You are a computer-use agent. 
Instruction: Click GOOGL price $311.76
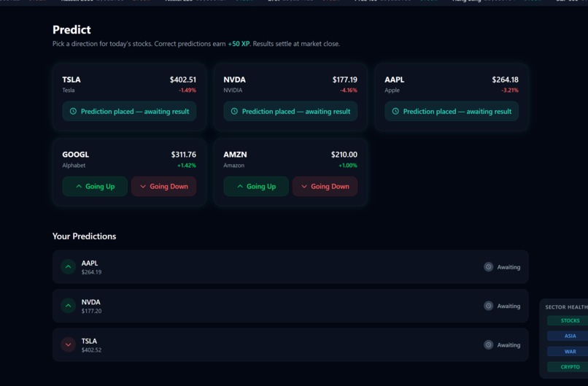click(x=183, y=155)
